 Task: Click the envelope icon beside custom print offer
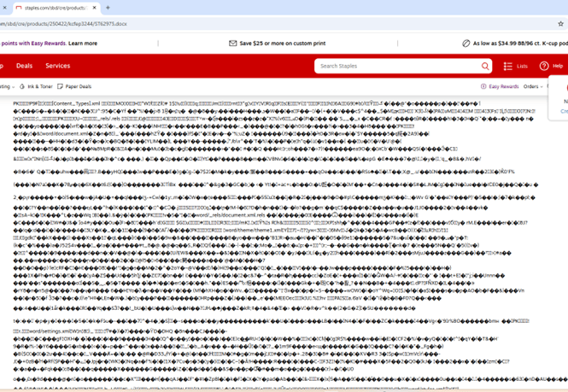[x=232, y=44]
